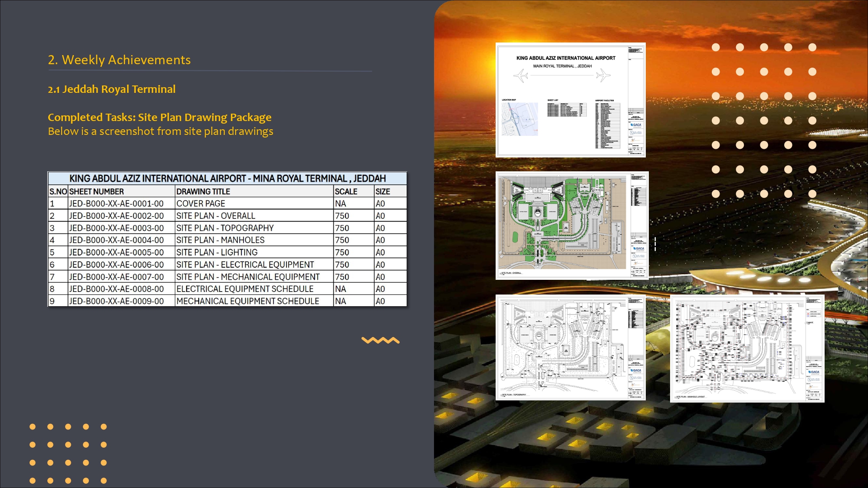Select the 750 scale in the SITE PLAN - OVERALL row

354,216
